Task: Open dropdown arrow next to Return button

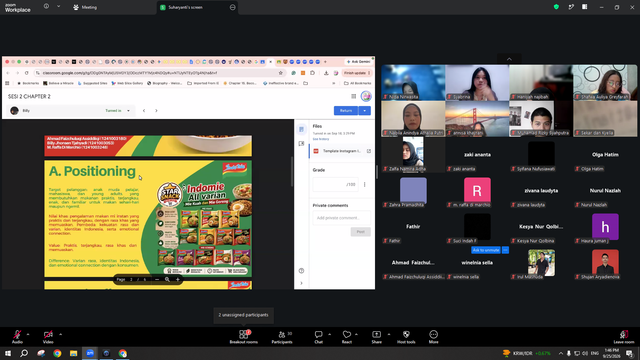Action: 364,111
